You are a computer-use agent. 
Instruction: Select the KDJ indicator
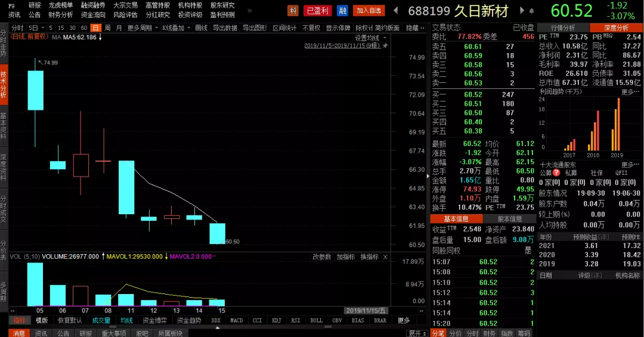[276, 320]
